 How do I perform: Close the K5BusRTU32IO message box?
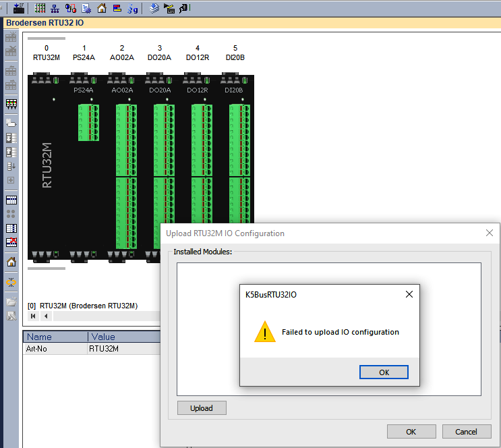[409, 294]
